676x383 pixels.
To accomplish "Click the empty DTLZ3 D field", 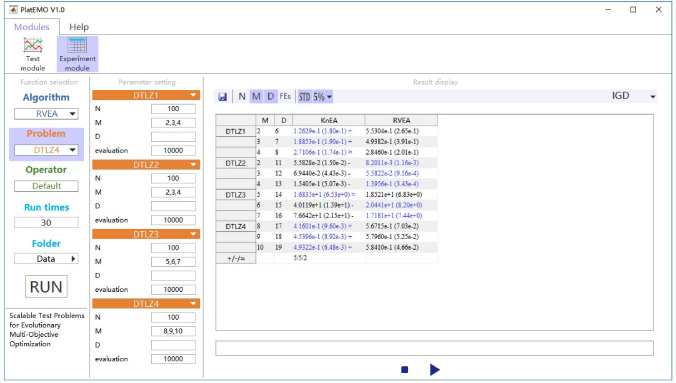I will (x=173, y=276).
